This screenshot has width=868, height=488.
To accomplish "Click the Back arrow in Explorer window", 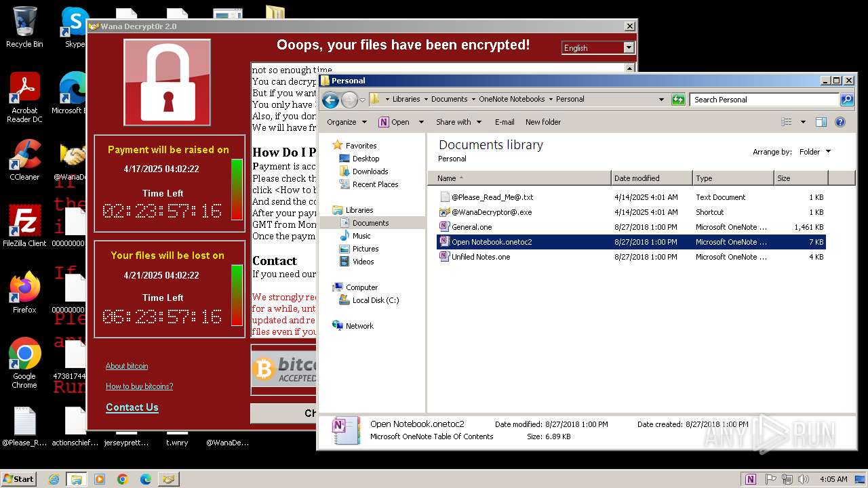I will 330,100.
